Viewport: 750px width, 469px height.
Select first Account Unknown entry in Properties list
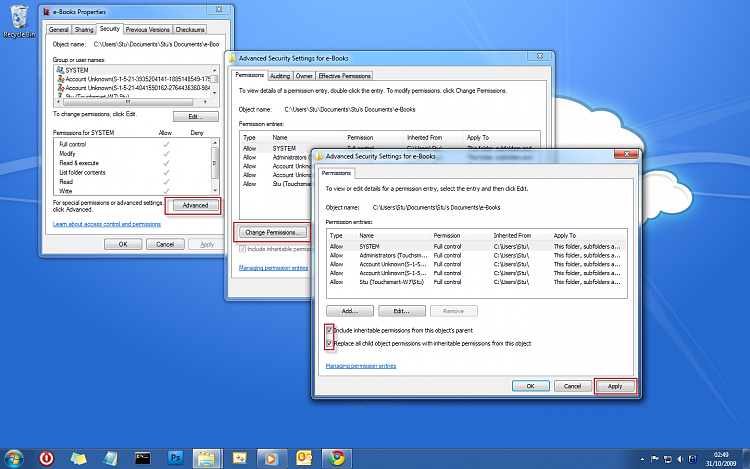133,79
